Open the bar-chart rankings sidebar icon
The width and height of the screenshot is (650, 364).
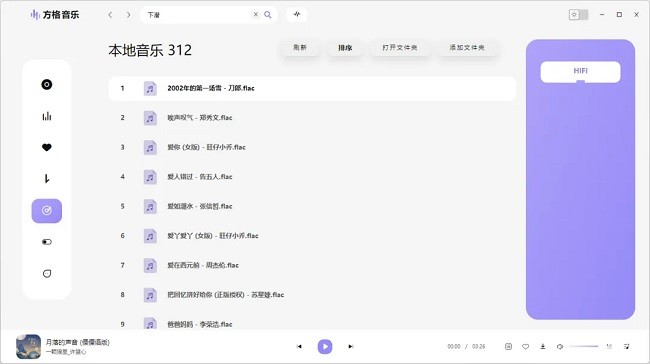click(x=46, y=116)
